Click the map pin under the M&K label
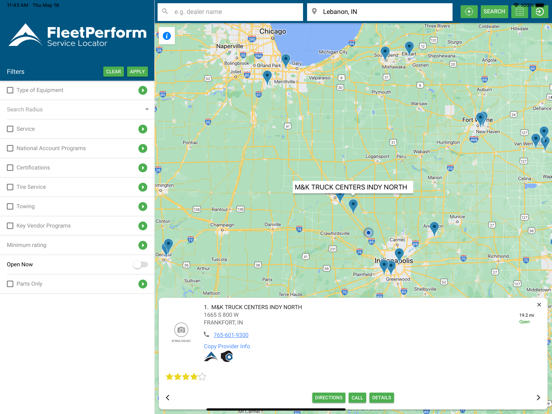 [x=353, y=206]
